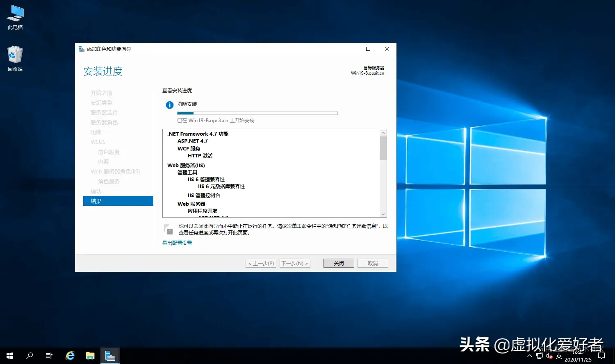Launch Internet Explorer from the taskbar
This screenshot has width=615, height=364.
(x=69, y=356)
